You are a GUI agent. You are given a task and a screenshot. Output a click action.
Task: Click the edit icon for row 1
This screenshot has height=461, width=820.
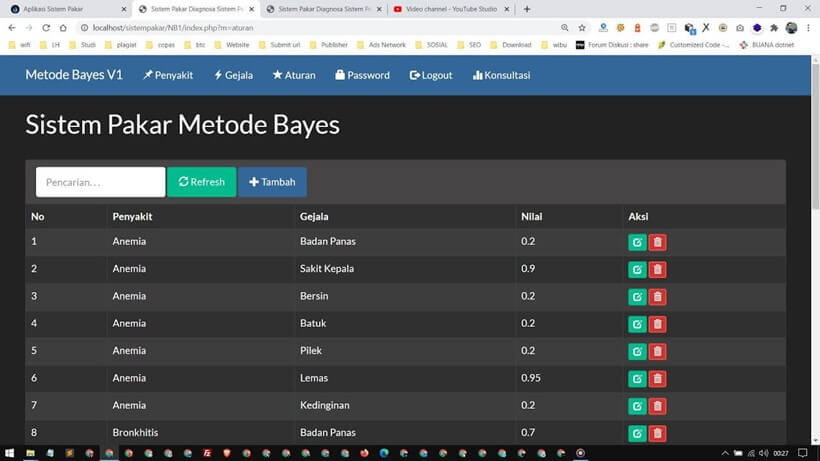(637, 242)
